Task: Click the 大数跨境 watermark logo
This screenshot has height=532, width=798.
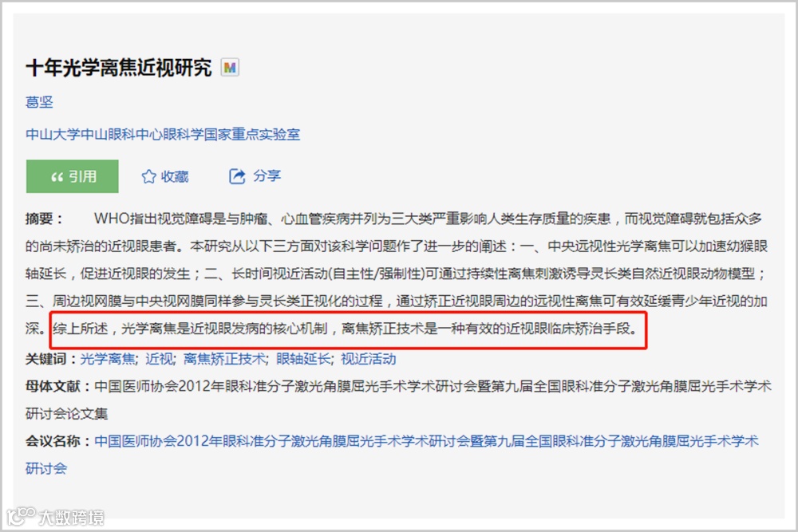Action: point(56,517)
